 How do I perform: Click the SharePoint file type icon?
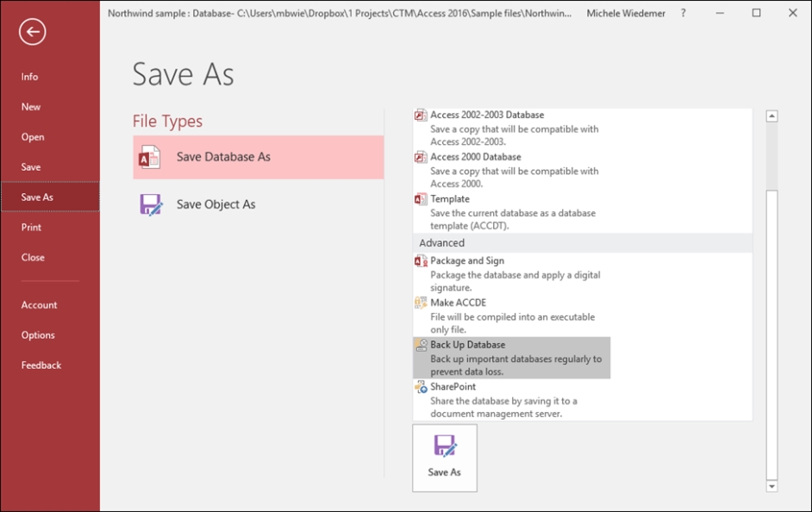tap(421, 387)
